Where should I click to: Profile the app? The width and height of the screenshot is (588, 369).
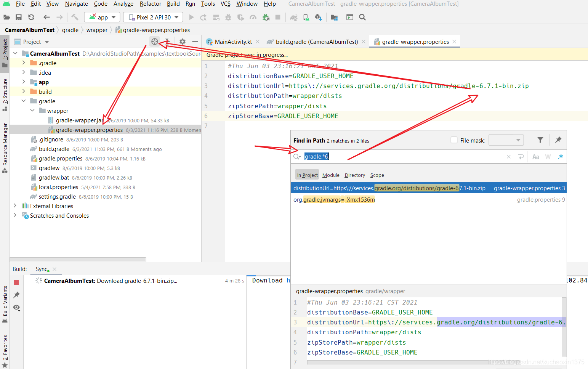click(x=253, y=17)
